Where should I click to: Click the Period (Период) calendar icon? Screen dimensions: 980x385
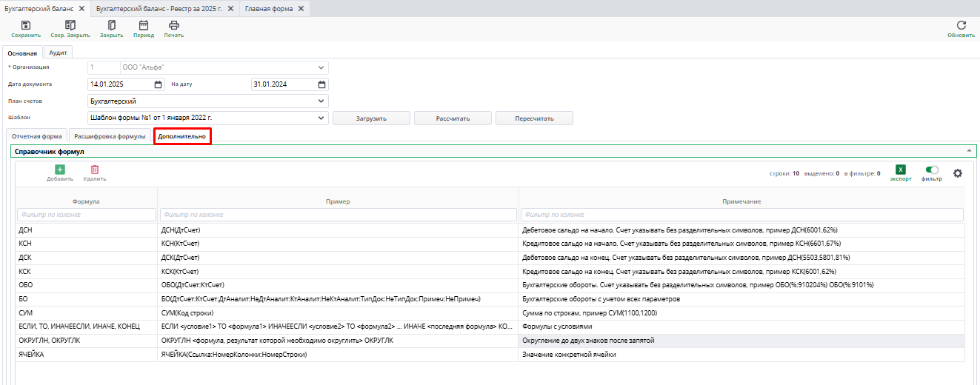pyautogui.click(x=144, y=26)
